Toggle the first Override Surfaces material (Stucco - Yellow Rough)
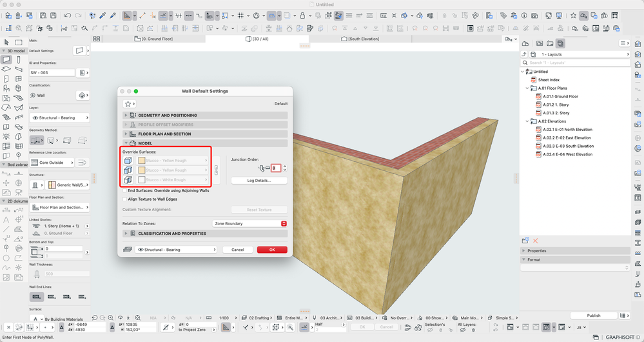The width and height of the screenshot is (644, 342). coord(173,161)
